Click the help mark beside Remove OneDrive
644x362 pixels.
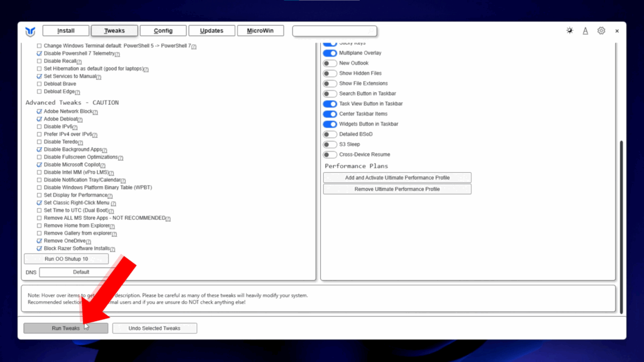pos(88,241)
